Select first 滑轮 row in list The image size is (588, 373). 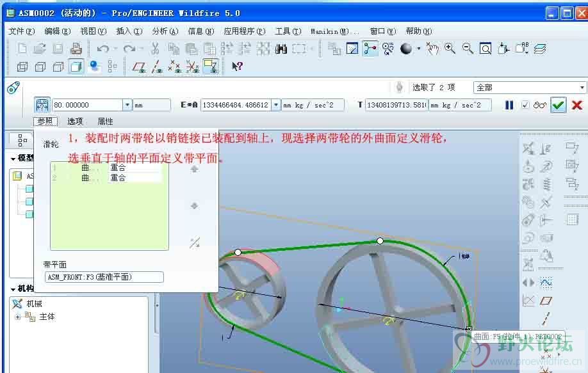click(x=107, y=168)
